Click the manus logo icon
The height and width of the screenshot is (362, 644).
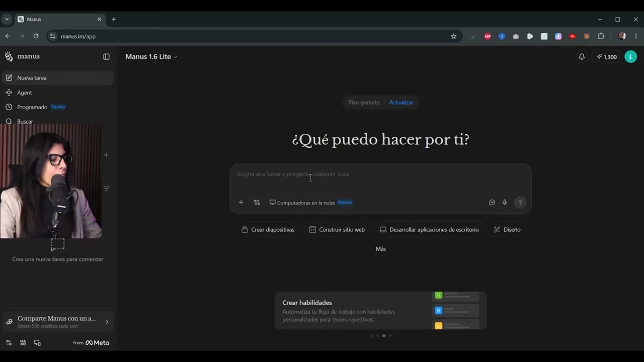[x=9, y=56]
